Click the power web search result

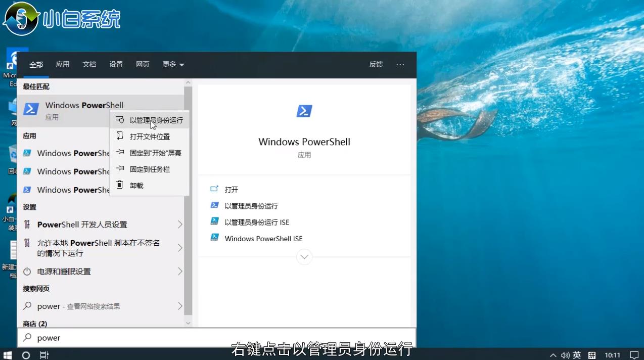point(101,306)
